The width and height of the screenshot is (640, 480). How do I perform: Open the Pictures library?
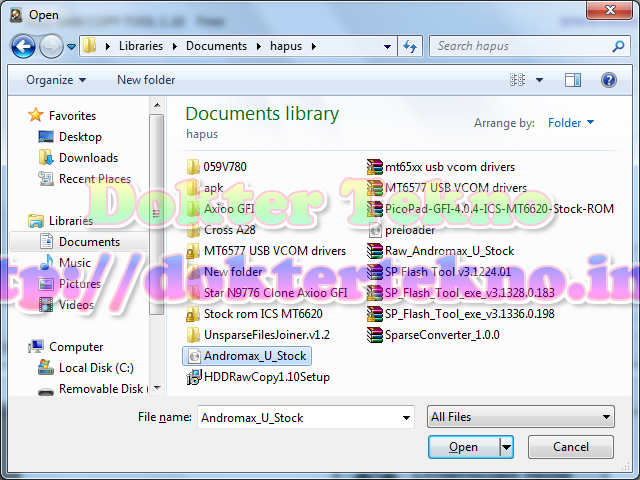[69, 284]
